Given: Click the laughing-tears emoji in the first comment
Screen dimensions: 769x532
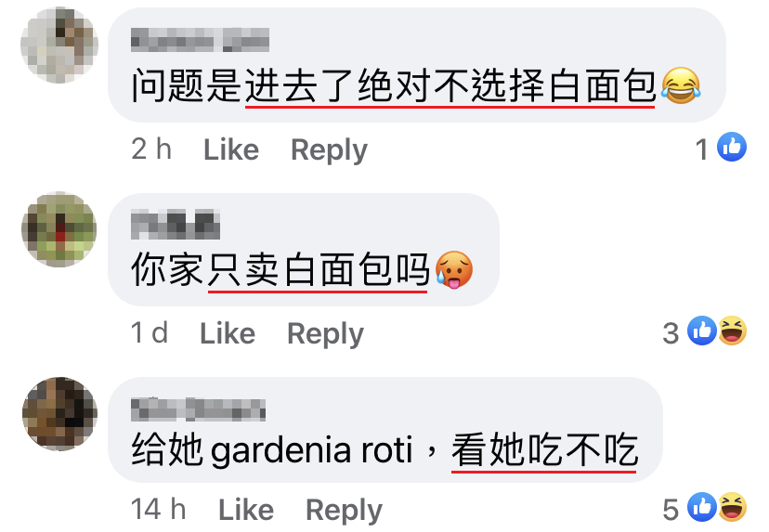Looking at the screenshot, I should coord(681,86).
